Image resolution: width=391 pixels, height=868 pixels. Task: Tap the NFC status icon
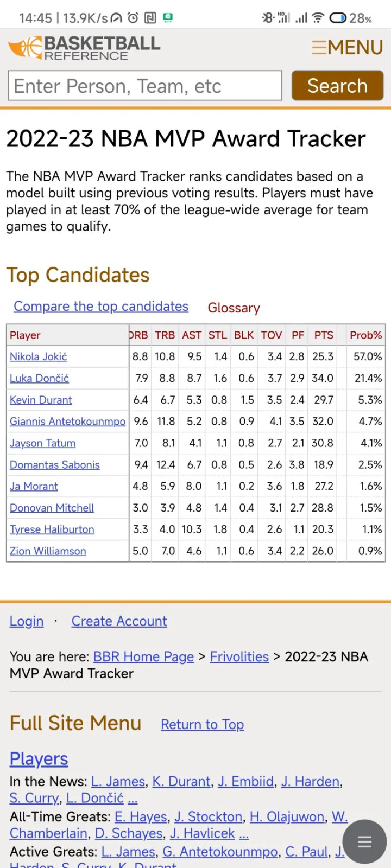(x=150, y=18)
